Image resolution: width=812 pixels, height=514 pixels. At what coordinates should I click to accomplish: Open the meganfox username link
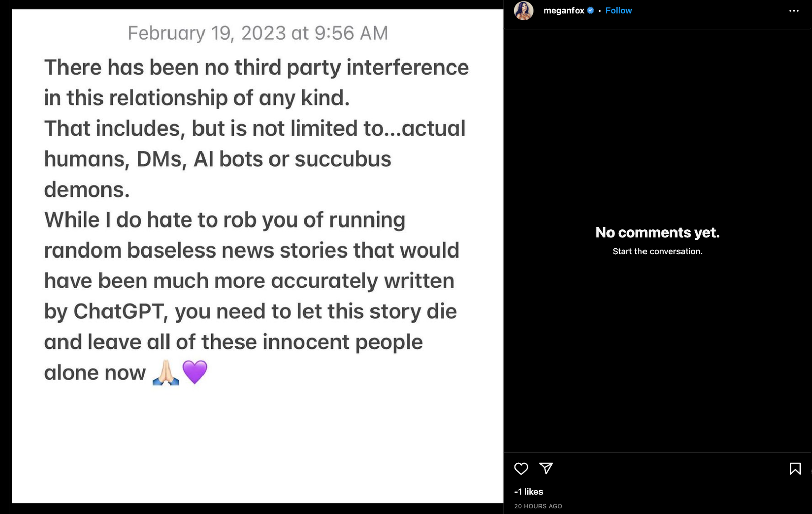(x=563, y=10)
